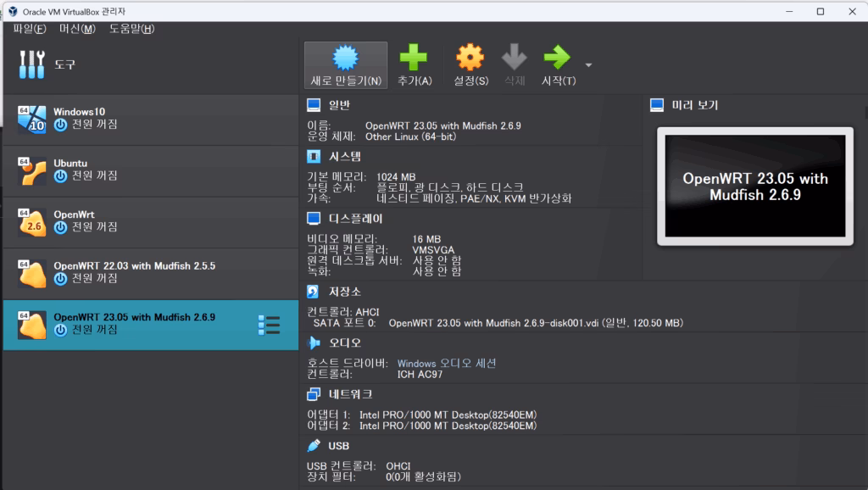Click the 시스템 chip icon
This screenshot has height=490, width=868.
click(314, 157)
